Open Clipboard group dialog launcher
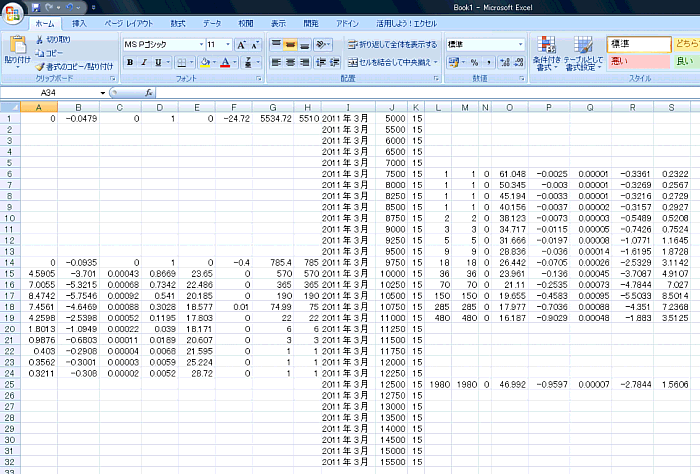 tap(112, 79)
